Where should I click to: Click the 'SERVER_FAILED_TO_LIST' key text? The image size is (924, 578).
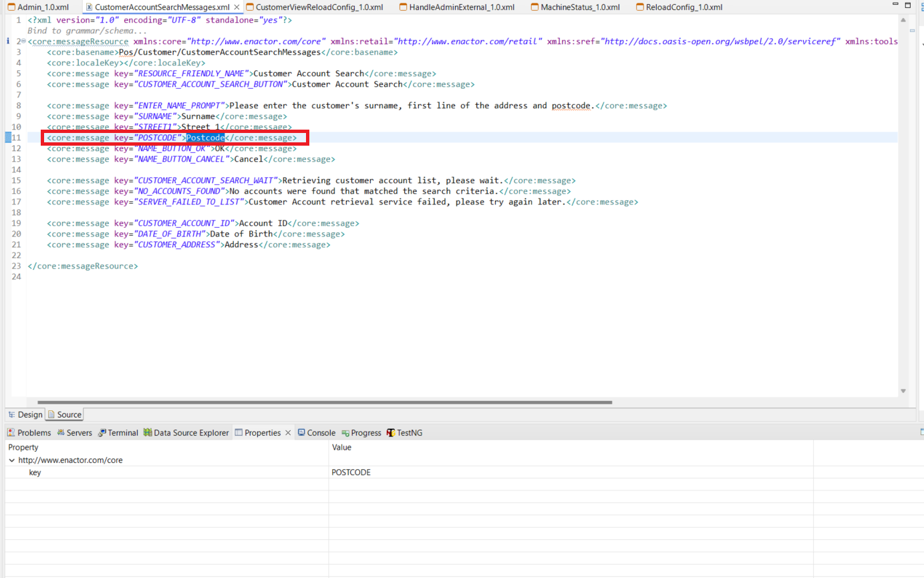(189, 202)
